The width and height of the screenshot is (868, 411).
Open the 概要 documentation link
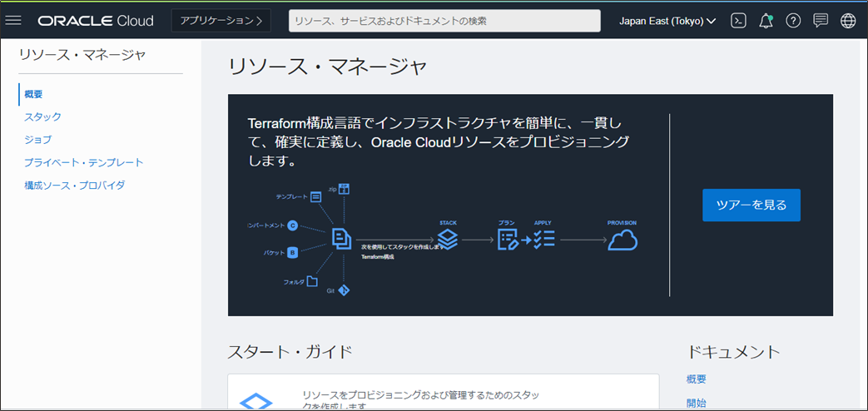tap(696, 379)
